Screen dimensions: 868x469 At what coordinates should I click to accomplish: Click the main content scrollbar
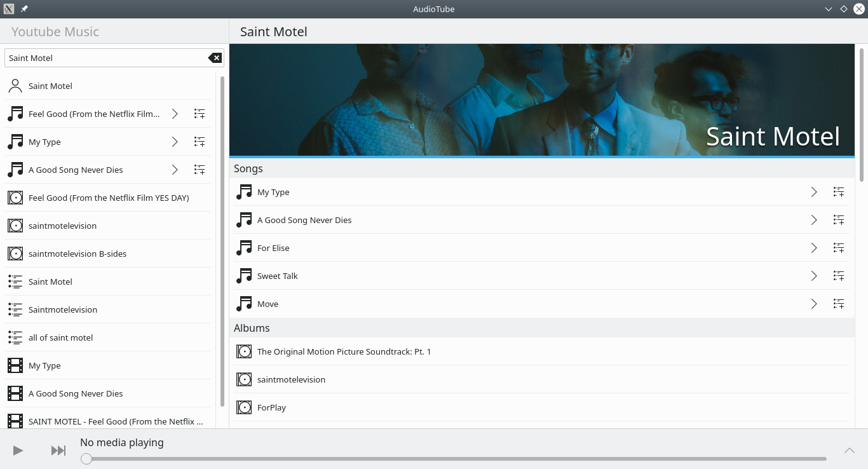coord(862,114)
